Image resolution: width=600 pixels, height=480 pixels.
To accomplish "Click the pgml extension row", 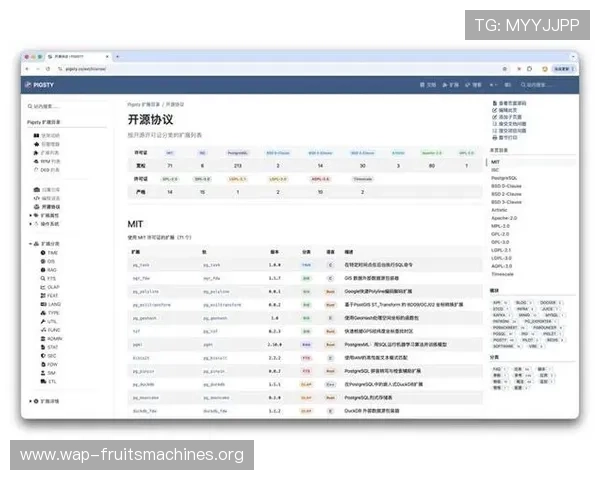I will (x=305, y=344).
